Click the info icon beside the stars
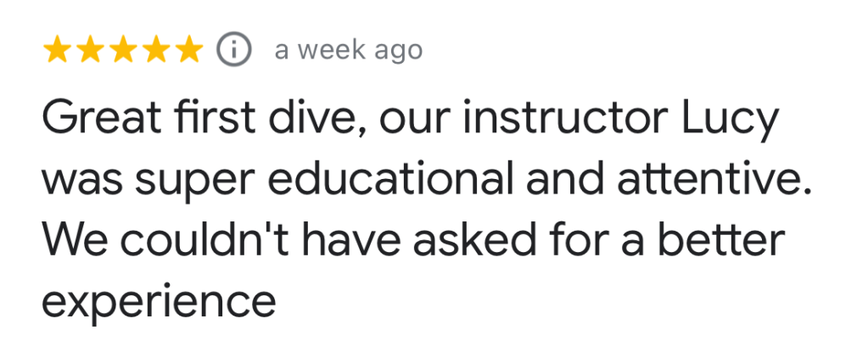 pos(234,50)
